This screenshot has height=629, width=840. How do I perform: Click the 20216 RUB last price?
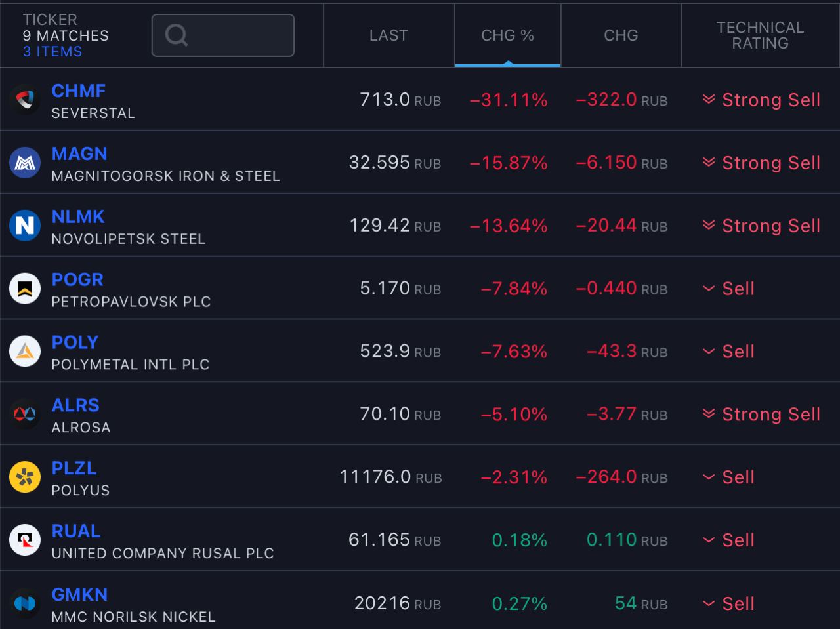point(398,603)
